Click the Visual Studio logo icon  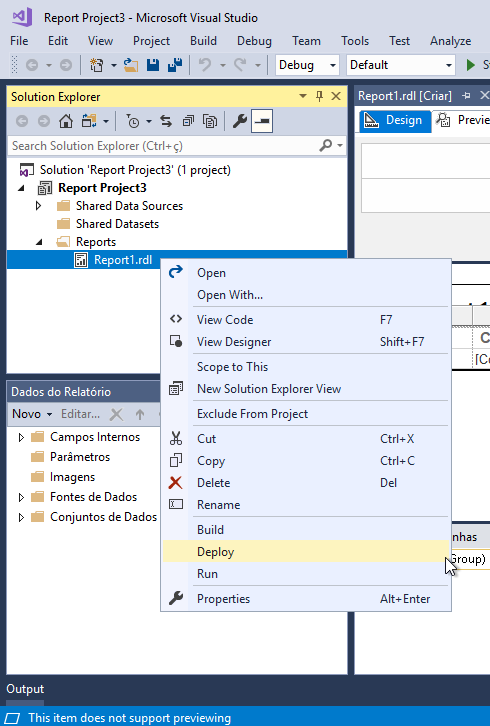(x=22, y=17)
